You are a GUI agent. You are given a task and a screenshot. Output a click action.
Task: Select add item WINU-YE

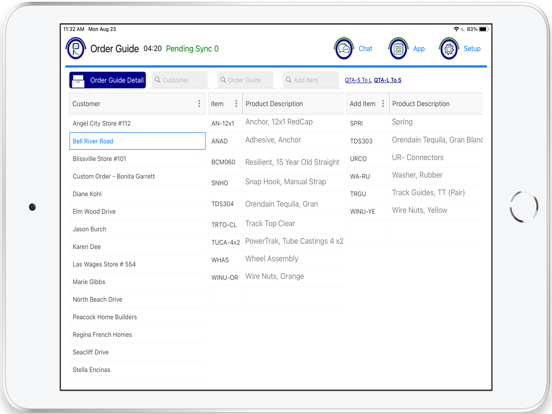362,211
